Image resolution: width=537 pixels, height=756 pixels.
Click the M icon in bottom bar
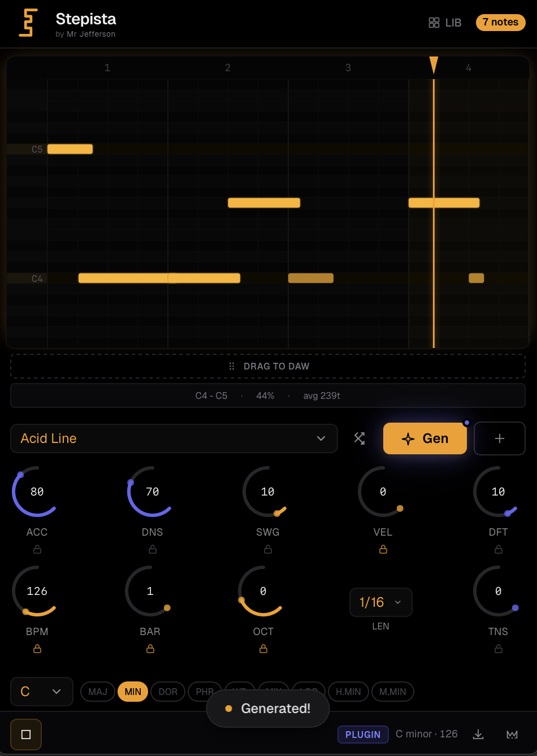pyautogui.click(x=512, y=735)
